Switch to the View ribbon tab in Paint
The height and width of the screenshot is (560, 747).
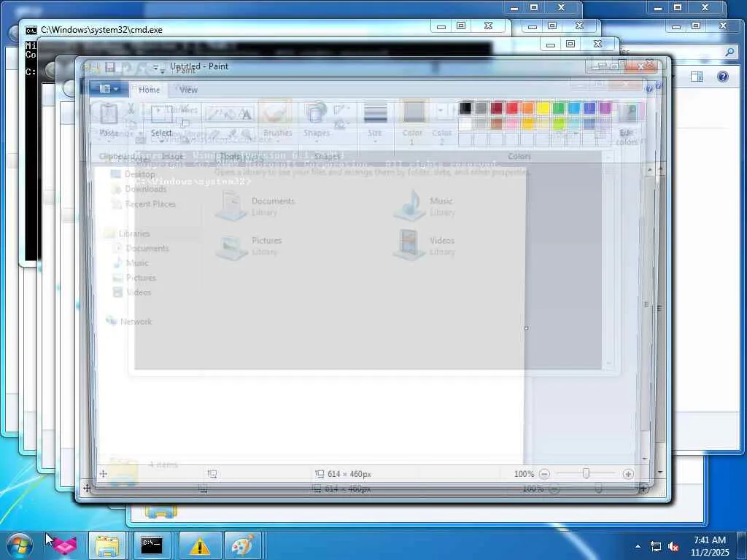coord(189,90)
